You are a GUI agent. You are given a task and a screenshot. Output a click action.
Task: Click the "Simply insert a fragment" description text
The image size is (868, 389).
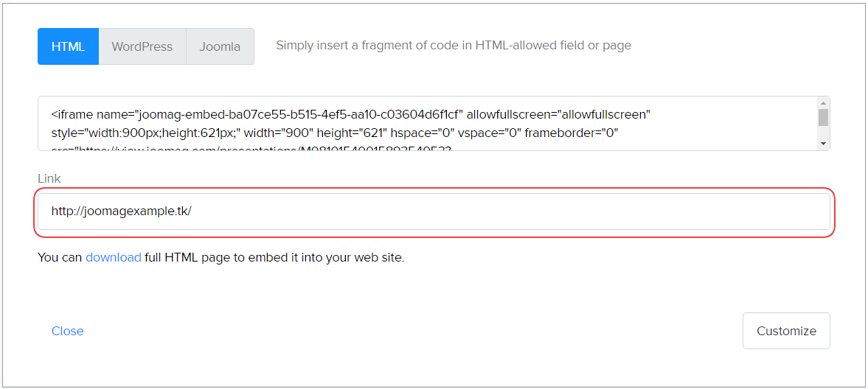(453, 46)
